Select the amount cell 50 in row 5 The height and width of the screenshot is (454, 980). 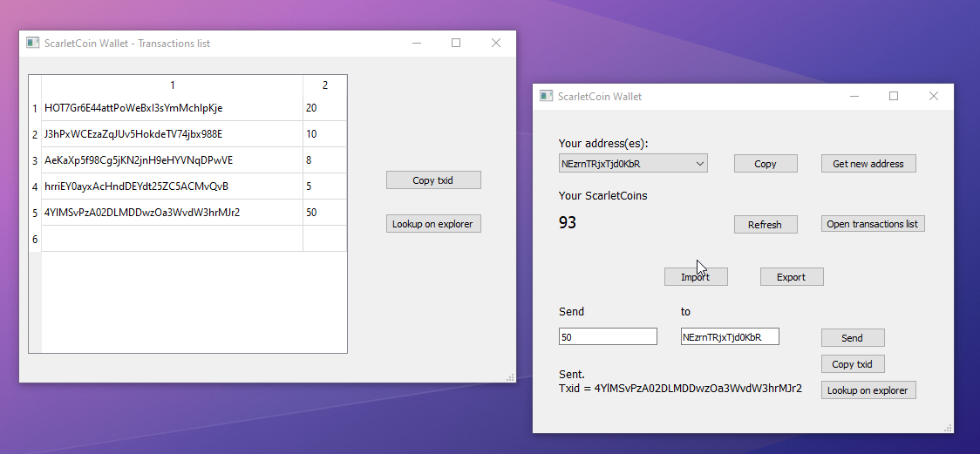pyautogui.click(x=324, y=213)
